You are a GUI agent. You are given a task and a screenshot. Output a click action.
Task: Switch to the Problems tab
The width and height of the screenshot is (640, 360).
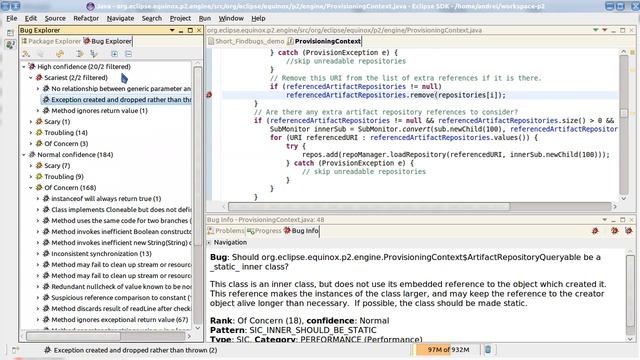(x=226, y=231)
